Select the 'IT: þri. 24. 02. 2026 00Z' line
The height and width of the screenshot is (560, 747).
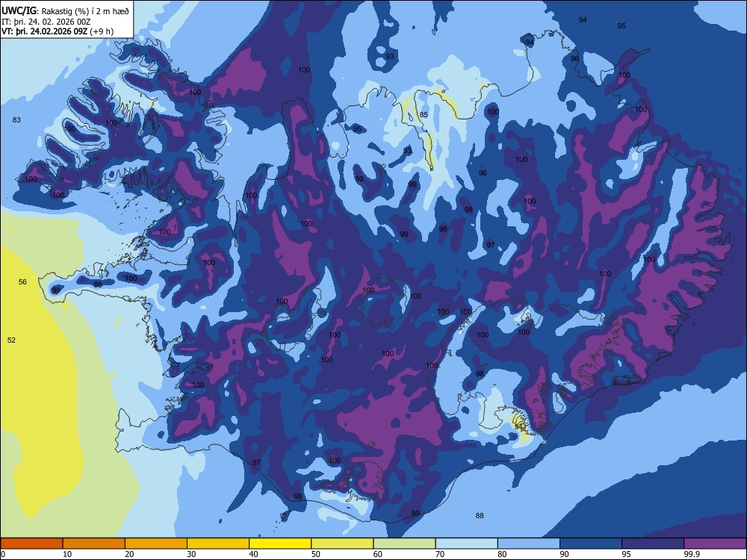(46, 22)
